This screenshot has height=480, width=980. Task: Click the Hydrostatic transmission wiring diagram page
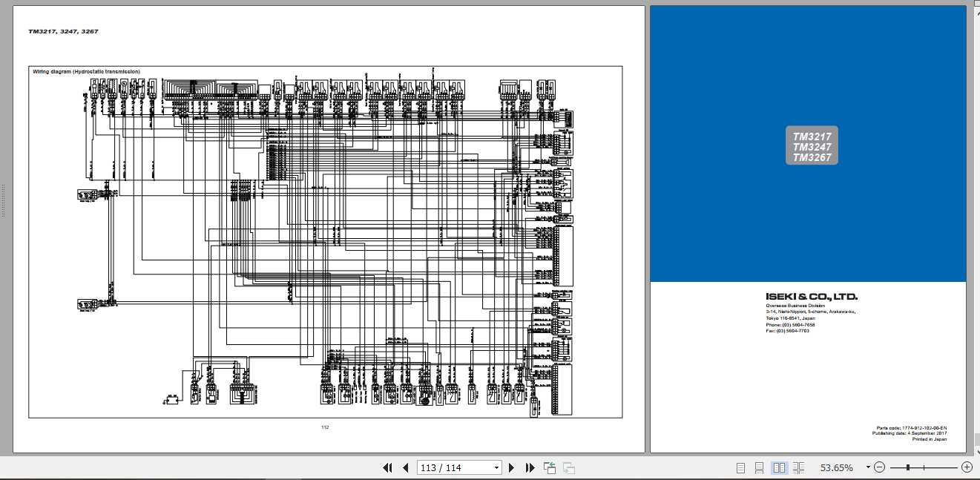[x=326, y=237]
